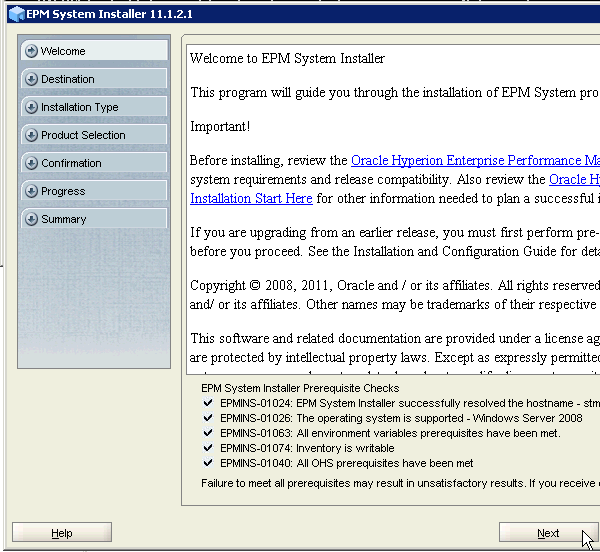Click 'EPMINS-01026: The operating system is supported' text
The height and width of the screenshot is (552, 600).
click(401, 418)
